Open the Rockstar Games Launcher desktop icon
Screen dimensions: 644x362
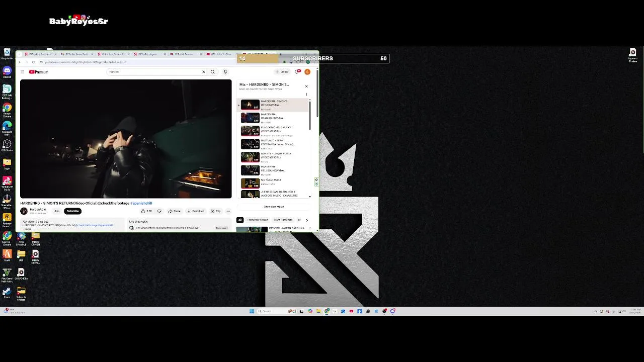(7, 220)
